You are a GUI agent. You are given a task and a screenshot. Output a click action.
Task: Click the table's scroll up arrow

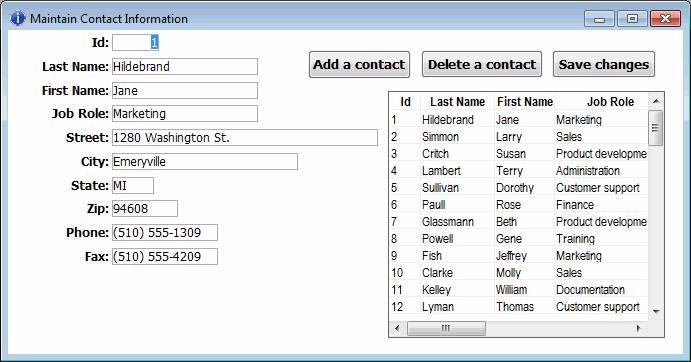(656, 101)
